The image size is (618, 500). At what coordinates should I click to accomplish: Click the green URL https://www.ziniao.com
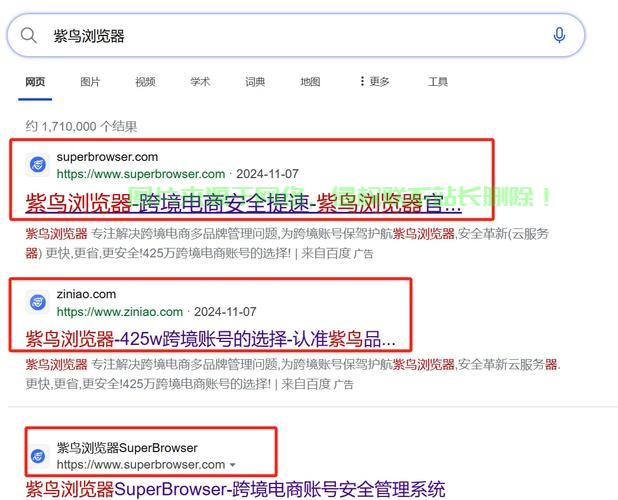click(x=120, y=312)
